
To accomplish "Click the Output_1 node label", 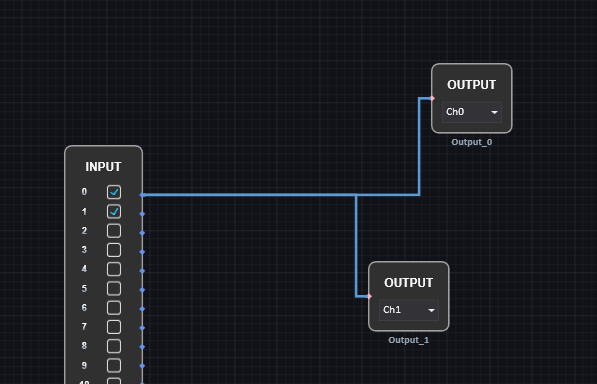I will coord(409,340).
